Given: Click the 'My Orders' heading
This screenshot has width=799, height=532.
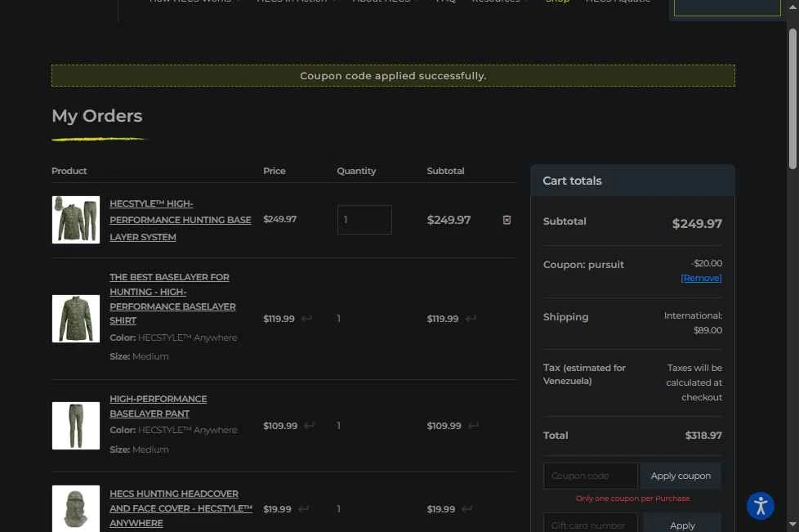Looking at the screenshot, I should point(97,116).
